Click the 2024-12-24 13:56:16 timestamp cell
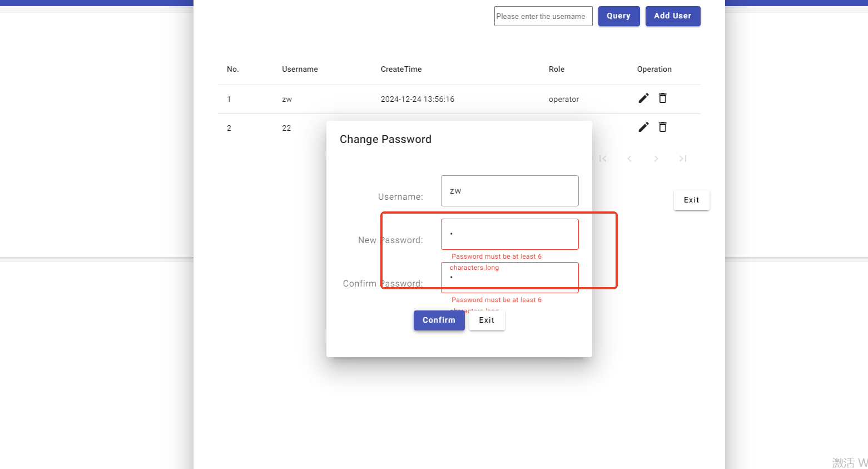This screenshot has width=868, height=469. (x=418, y=100)
